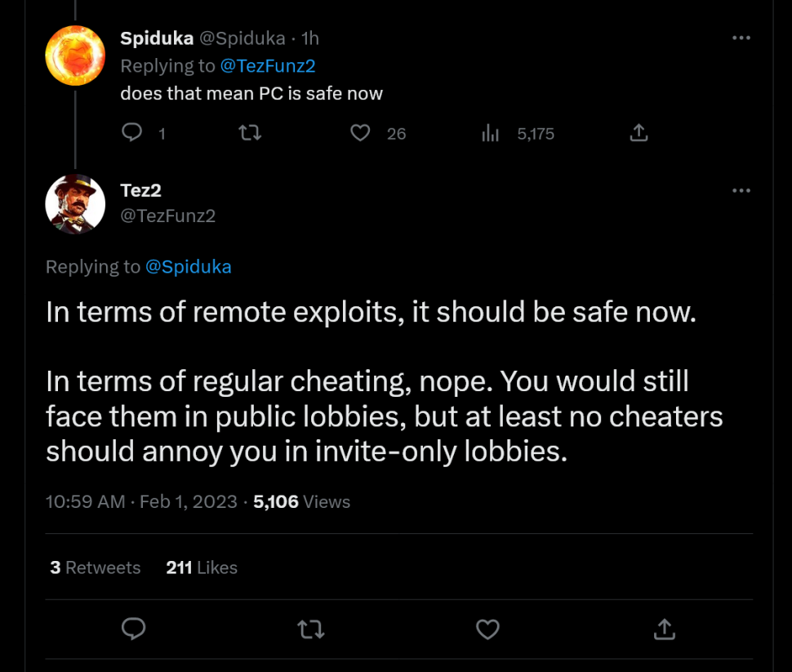Open Tez2's profile avatar
This screenshot has height=672, width=792.
pos(75,204)
